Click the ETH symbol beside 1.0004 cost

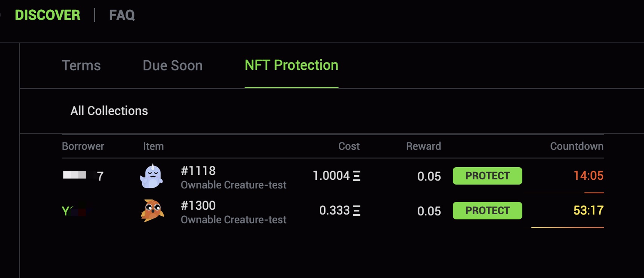click(x=357, y=176)
